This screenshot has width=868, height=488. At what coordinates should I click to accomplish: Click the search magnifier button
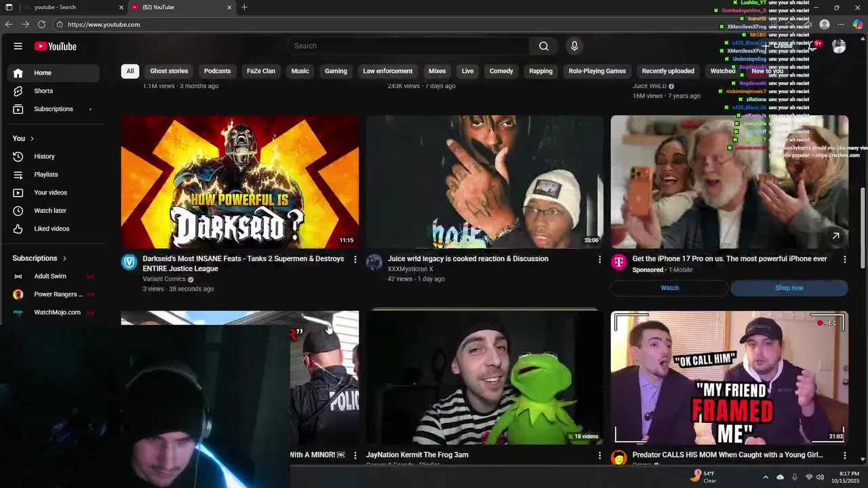click(544, 46)
